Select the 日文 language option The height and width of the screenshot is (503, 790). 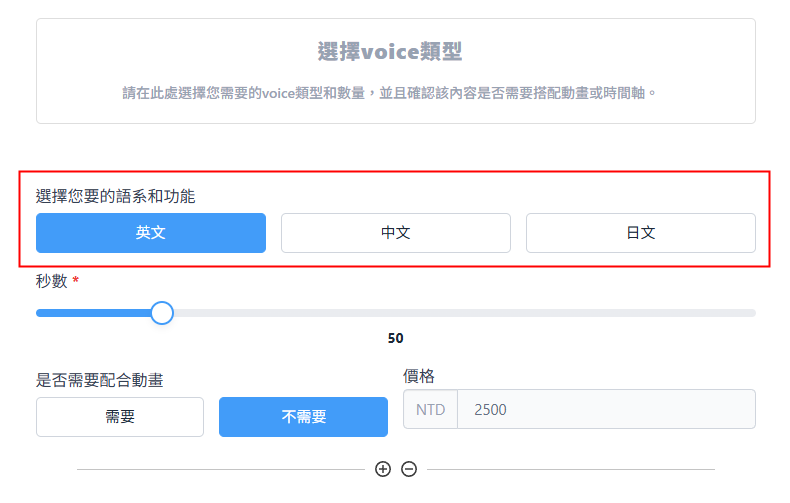pyautogui.click(x=640, y=233)
